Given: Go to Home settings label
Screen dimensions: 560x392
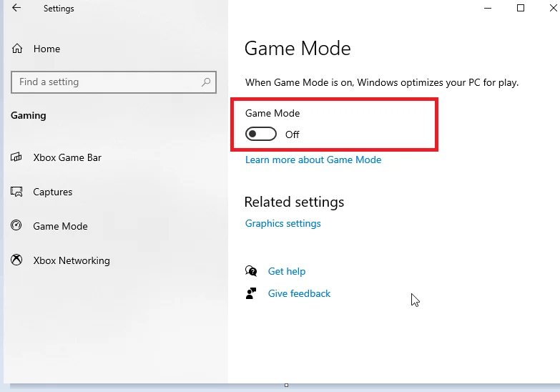Looking at the screenshot, I should coord(46,49).
